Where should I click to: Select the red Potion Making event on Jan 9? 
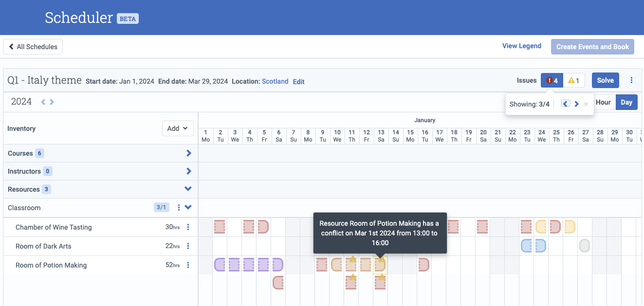click(322, 265)
